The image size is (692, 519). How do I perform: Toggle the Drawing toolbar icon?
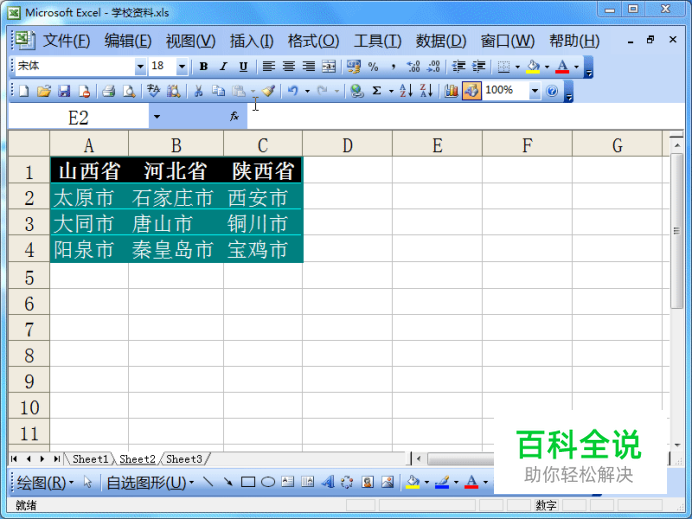coord(471,91)
